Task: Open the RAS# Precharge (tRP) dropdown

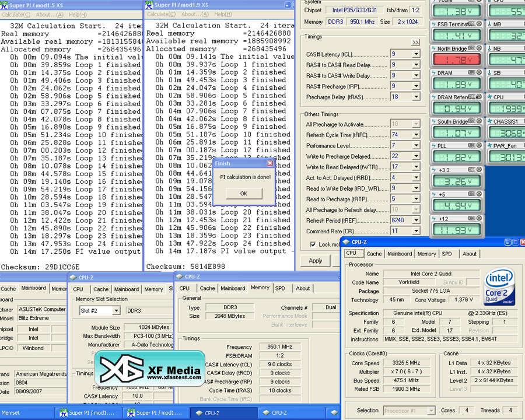Action: (x=416, y=86)
